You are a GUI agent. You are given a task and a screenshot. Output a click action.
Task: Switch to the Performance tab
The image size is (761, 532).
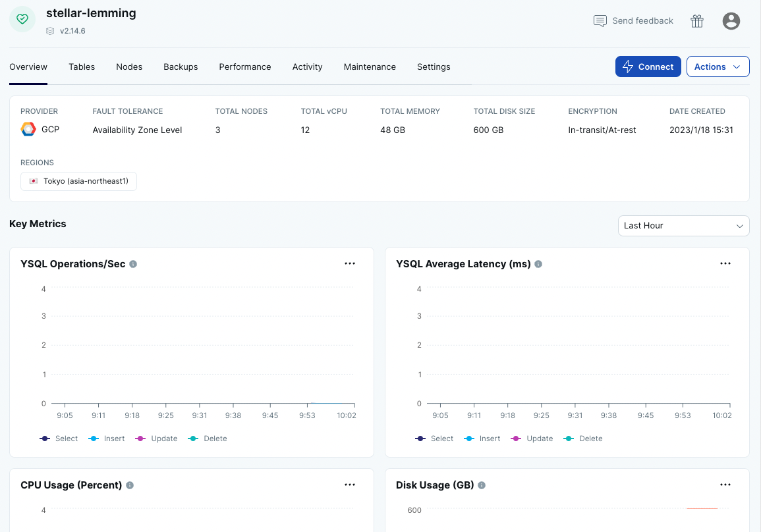245,67
